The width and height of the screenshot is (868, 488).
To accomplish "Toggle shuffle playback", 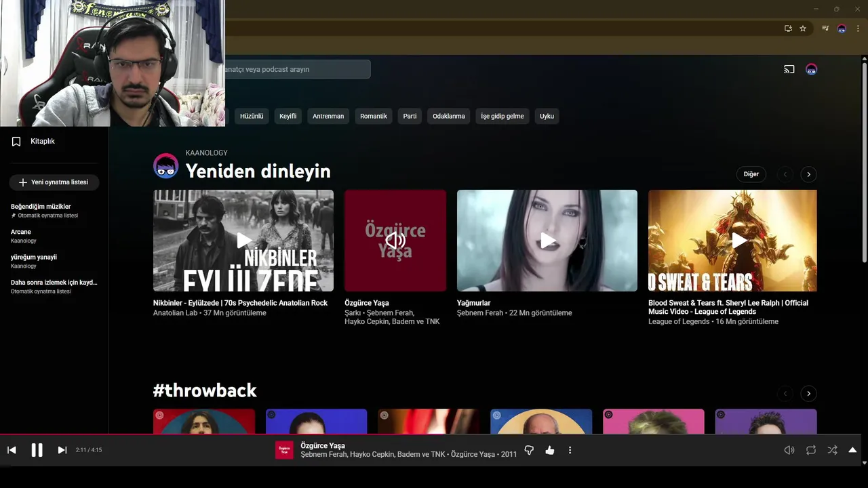I will pyautogui.click(x=832, y=450).
